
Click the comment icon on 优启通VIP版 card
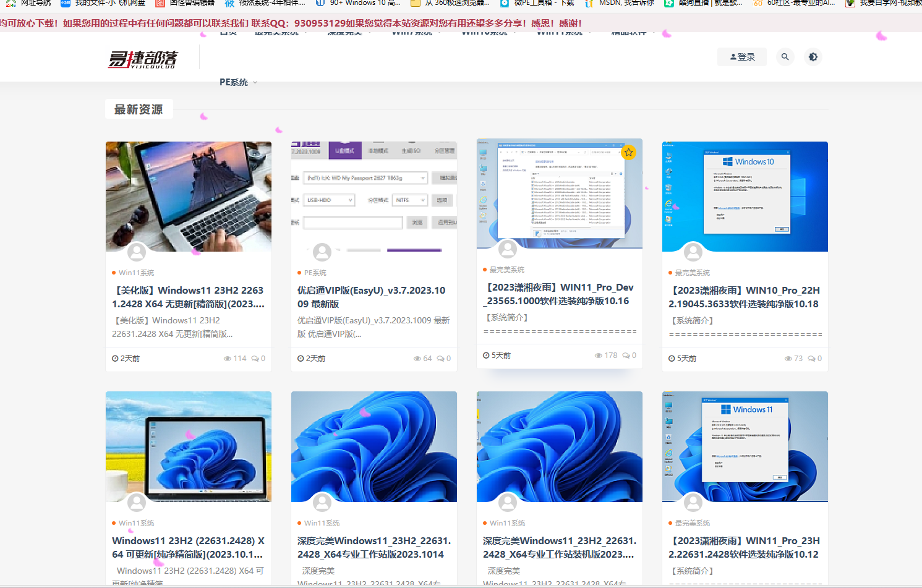click(440, 359)
